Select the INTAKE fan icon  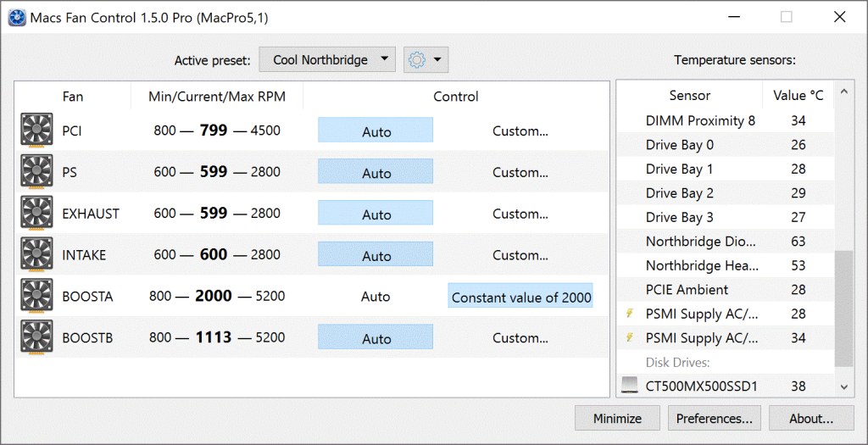click(x=36, y=255)
